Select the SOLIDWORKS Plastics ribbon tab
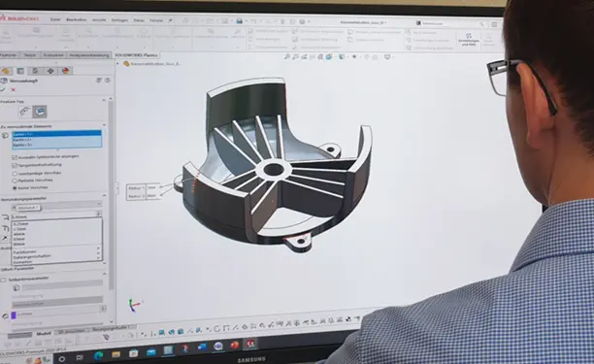The width and height of the screenshot is (594, 364). (x=136, y=55)
